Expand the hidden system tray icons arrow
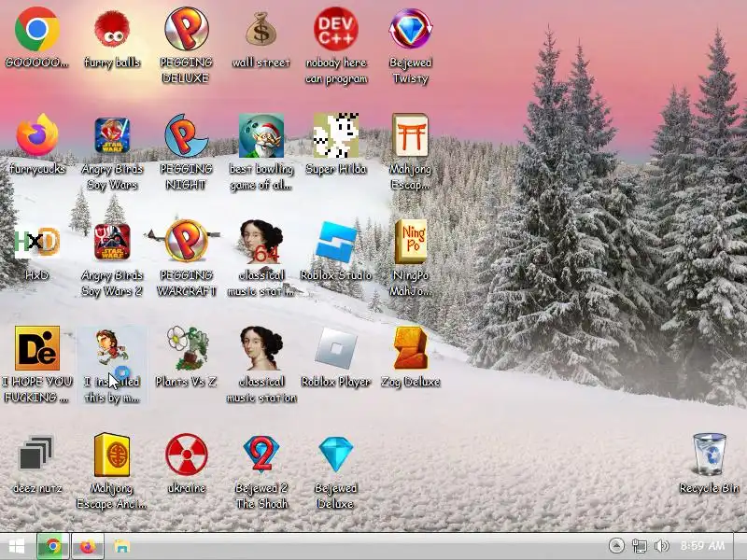This screenshot has height=560, width=747. click(616, 546)
